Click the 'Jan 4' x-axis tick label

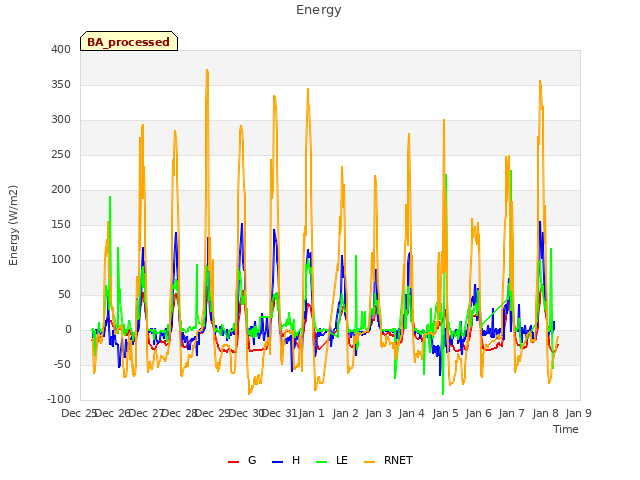coord(412,413)
